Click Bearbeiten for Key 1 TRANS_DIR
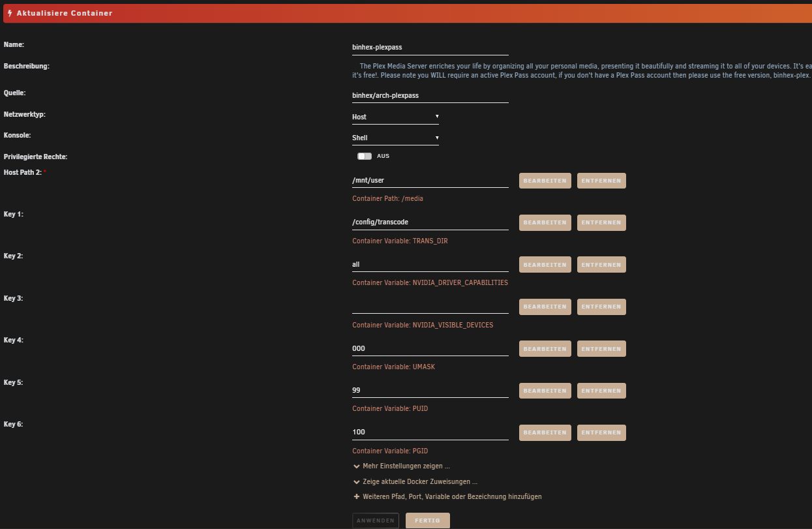This screenshot has height=529, width=812. point(545,222)
